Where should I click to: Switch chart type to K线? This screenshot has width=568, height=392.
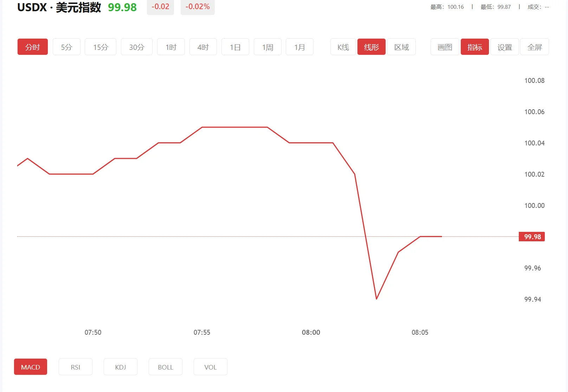point(343,47)
